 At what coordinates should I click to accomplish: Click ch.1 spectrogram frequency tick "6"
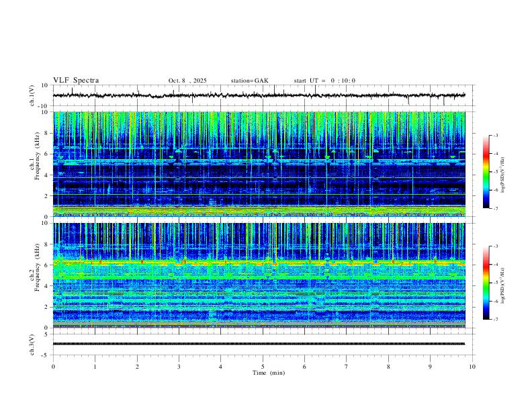coord(47,154)
